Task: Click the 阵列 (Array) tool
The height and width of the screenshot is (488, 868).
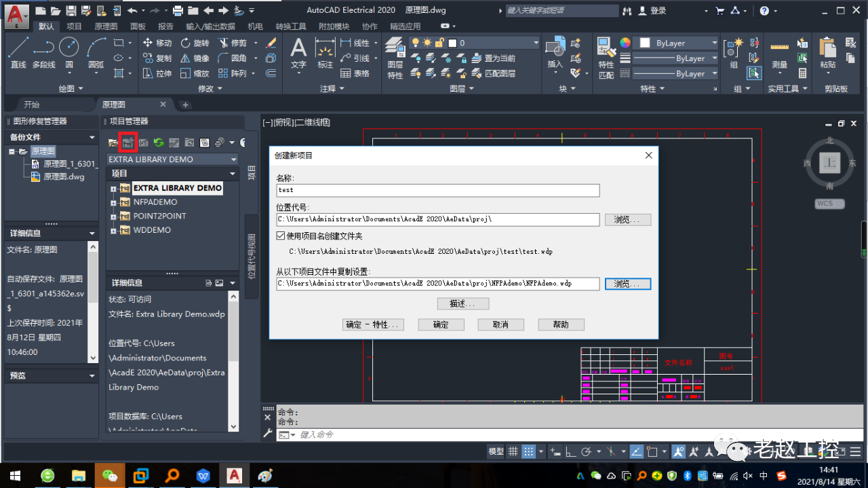Action: [233, 73]
